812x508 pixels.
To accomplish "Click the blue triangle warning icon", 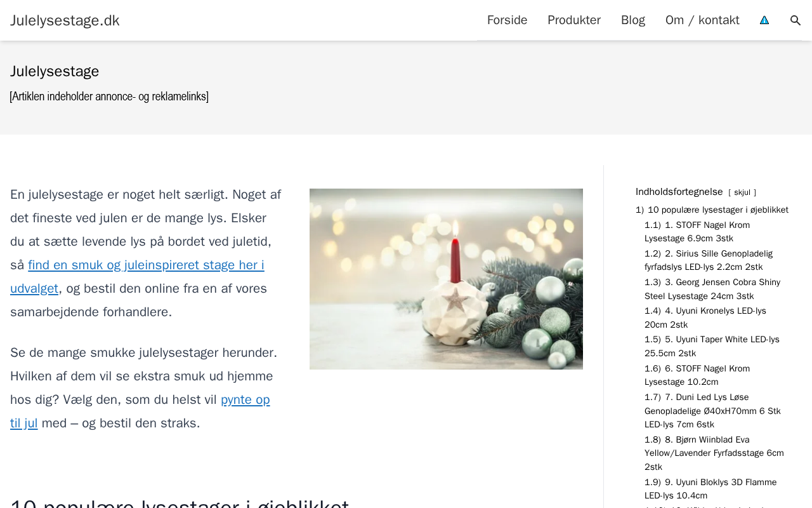I will [764, 20].
